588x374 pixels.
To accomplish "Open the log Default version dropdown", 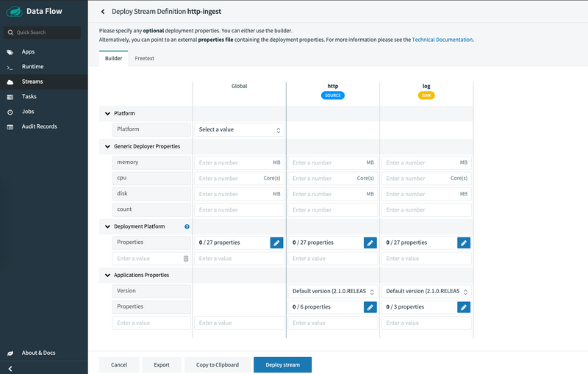I will pyautogui.click(x=426, y=291).
